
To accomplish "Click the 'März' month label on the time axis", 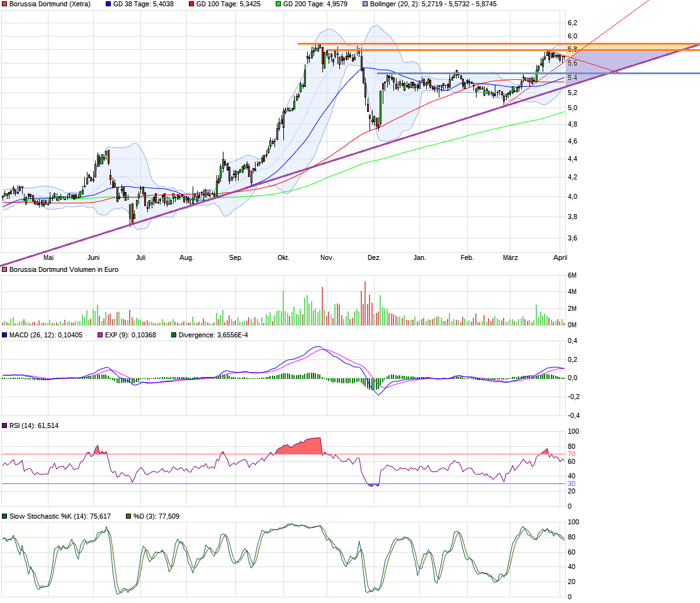I will click(x=511, y=257).
